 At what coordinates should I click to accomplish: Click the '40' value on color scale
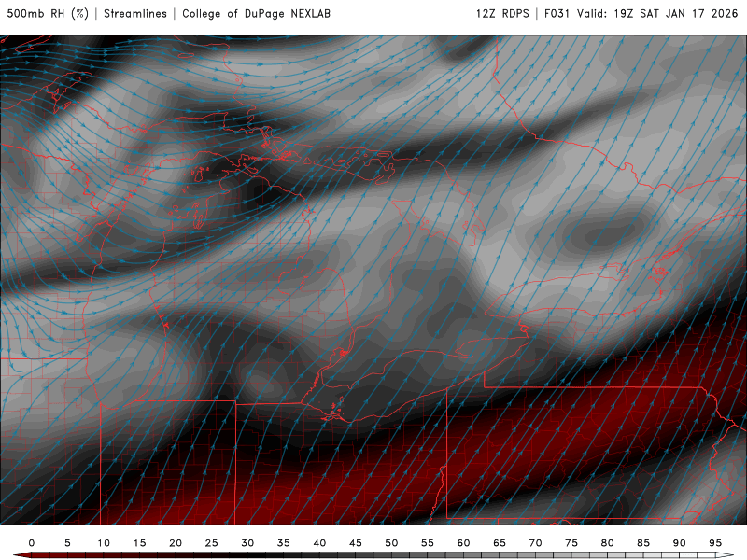tap(319, 543)
